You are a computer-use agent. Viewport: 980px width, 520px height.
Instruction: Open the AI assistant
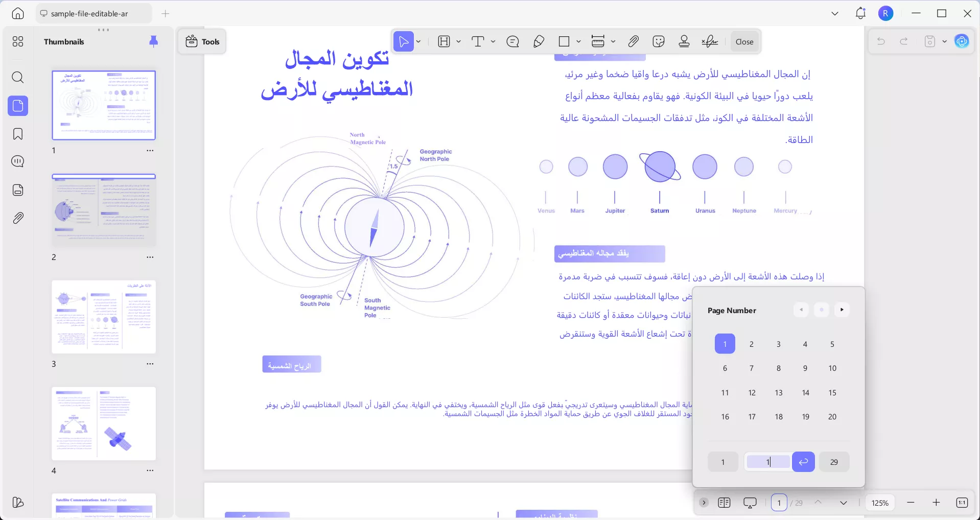pyautogui.click(x=963, y=41)
